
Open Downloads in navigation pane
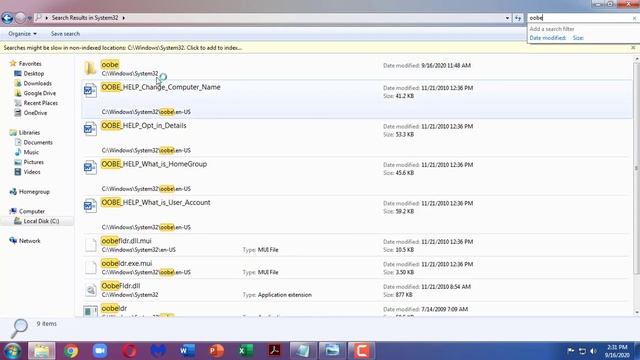[37, 83]
